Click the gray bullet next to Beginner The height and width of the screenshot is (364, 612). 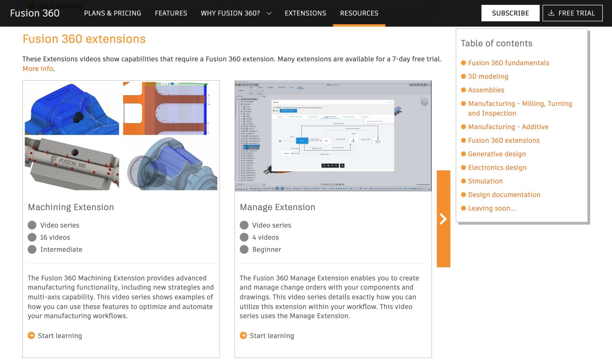[x=244, y=249]
